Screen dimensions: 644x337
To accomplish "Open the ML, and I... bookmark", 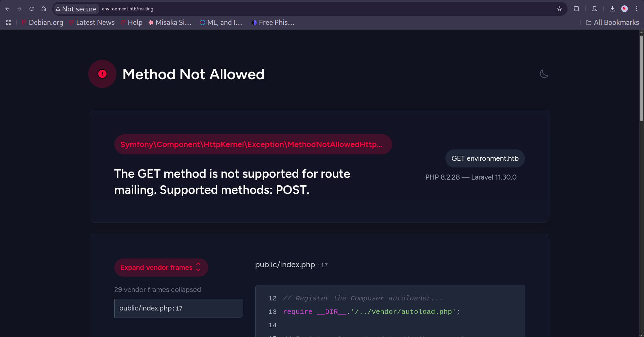I will 221,22.
